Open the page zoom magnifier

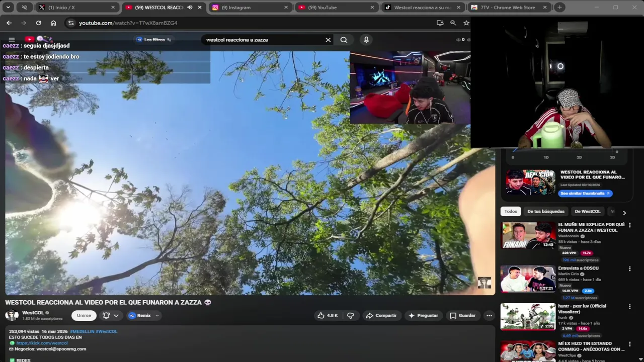453,23
